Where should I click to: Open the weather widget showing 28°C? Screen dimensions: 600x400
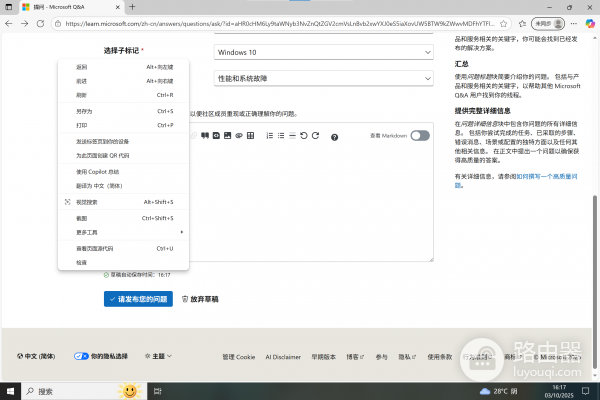(498, 391)
